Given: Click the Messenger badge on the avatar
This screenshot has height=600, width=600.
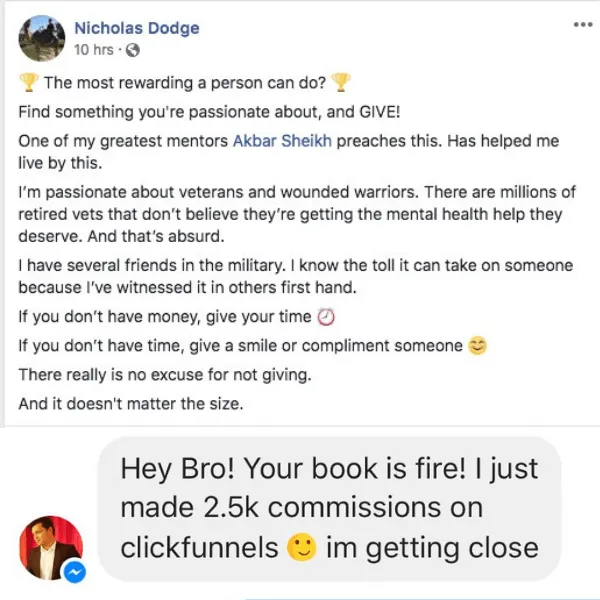Looking at the screenshot, I should [x=75, y=572].
